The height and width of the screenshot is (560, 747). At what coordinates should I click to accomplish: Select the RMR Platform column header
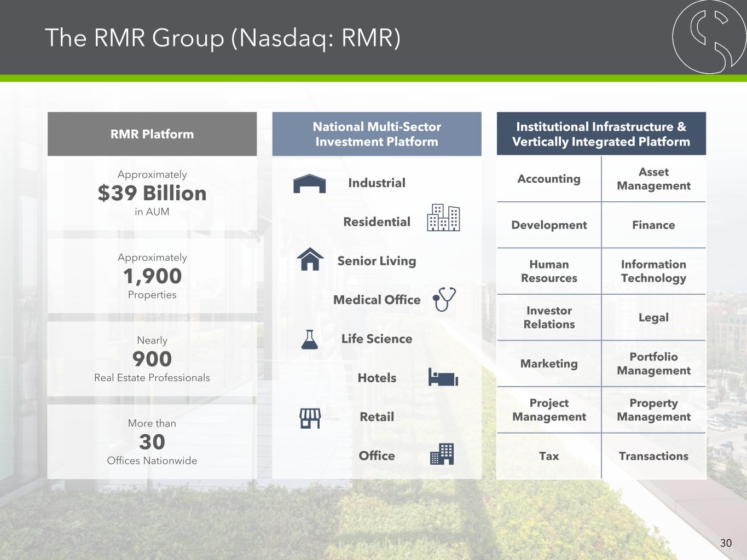[x=152, y=134]
